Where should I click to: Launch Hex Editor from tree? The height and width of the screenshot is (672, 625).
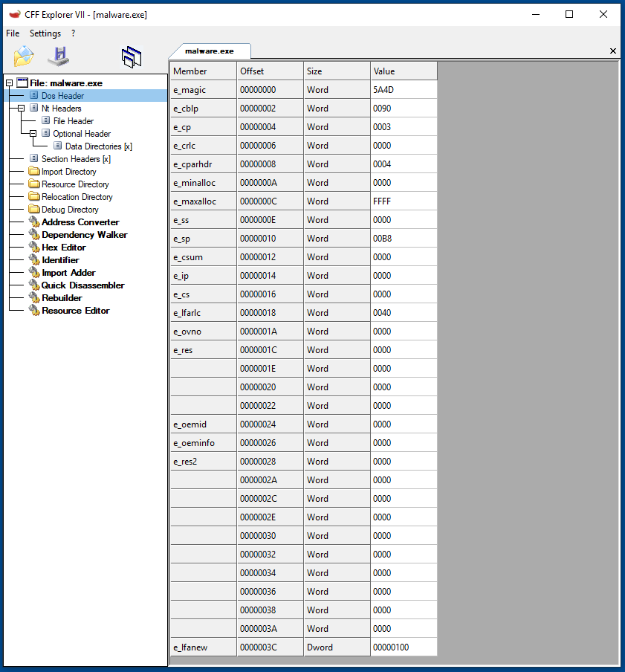tap(63, 248)
